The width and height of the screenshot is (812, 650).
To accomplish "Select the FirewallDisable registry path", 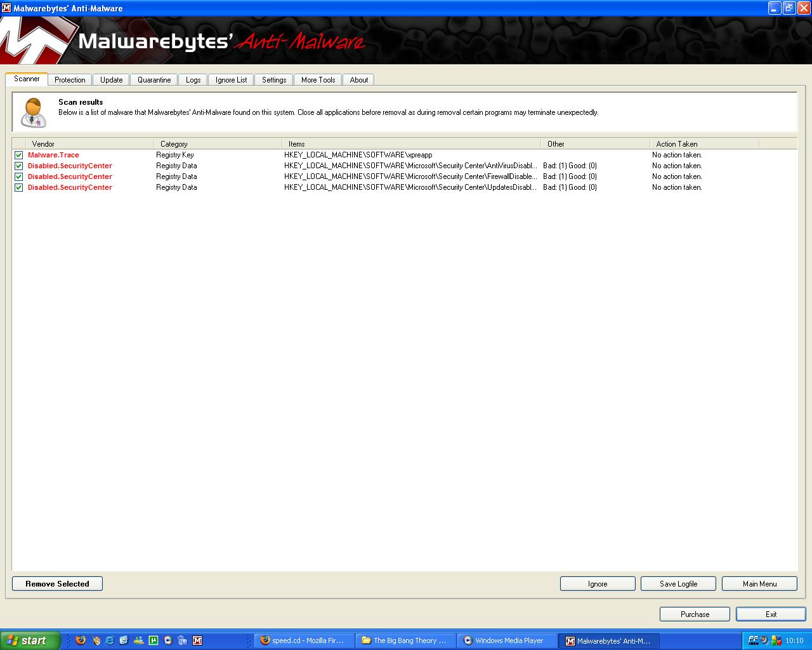I will (410, 176).
